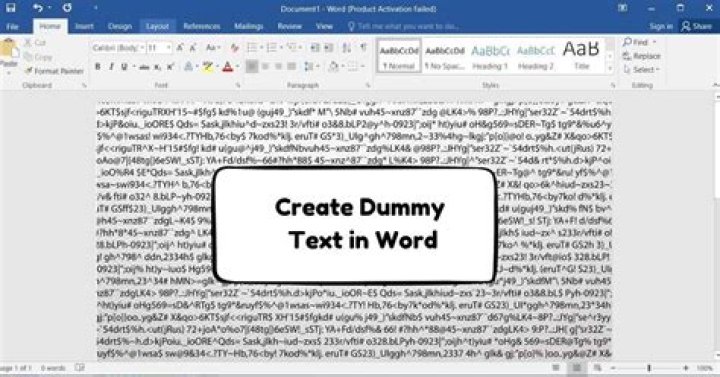
Task: Open the File tab
Action: click(12, 27)
